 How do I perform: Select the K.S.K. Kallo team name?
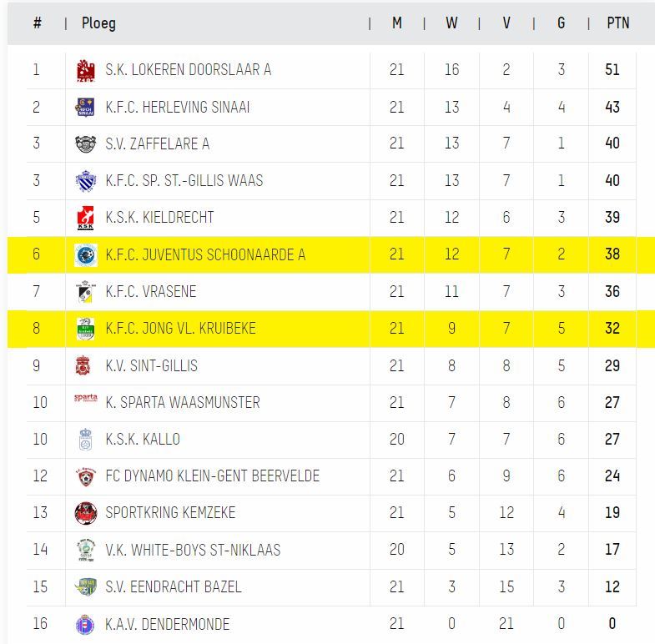(x=143, y=439)
